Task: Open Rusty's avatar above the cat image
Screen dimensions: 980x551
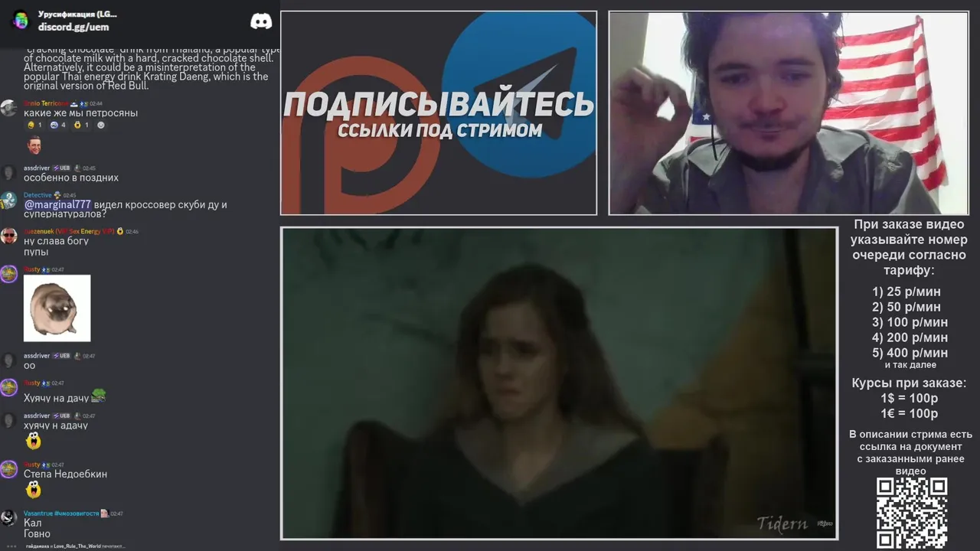Action: coord(9,274)
